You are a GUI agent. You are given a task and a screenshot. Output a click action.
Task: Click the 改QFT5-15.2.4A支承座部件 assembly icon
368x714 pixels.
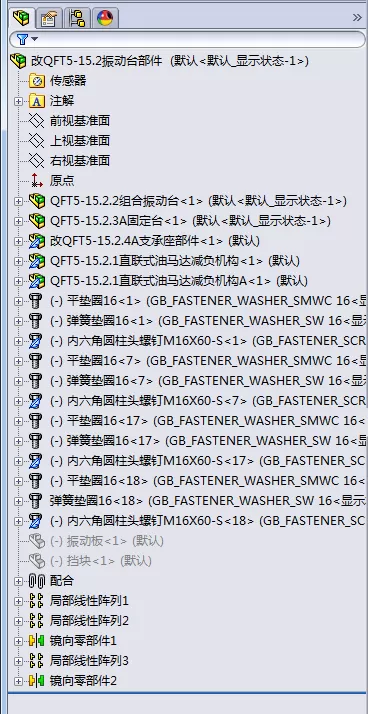tap(37, 241)
